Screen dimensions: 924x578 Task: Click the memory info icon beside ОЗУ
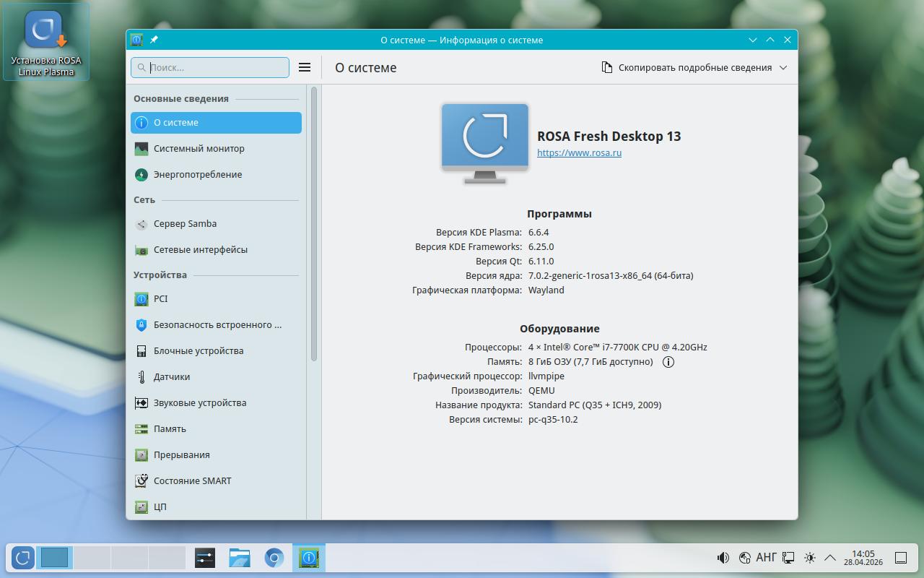point(668,362)
